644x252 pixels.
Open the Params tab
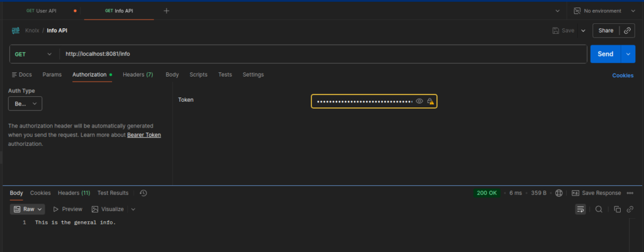[52, 75]
